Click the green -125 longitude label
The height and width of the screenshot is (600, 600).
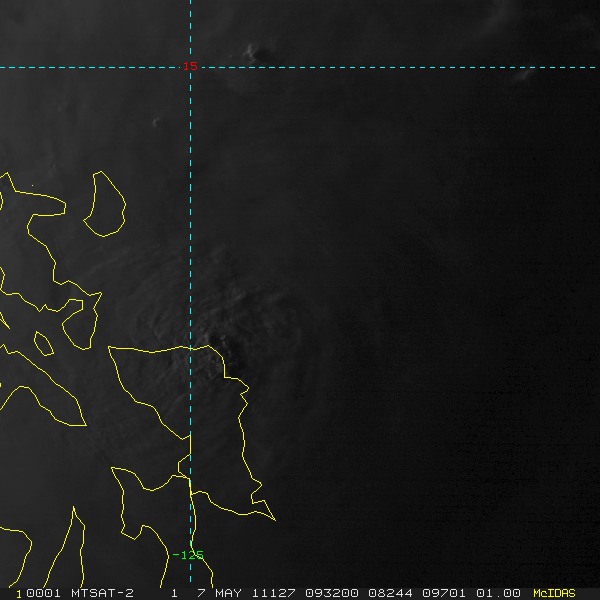tap(188, 555)
